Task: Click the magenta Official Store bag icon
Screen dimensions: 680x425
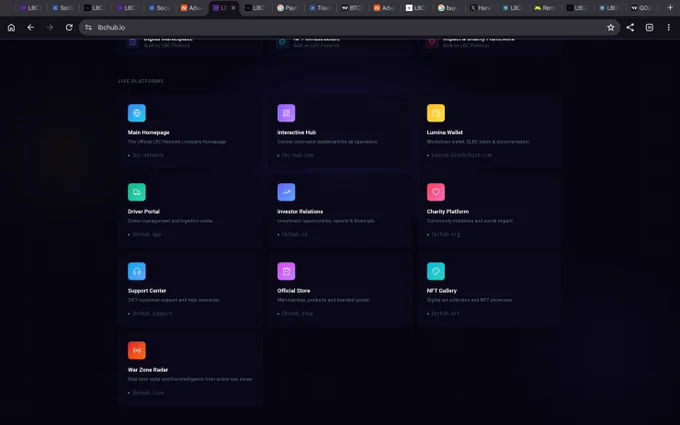Action: click(286, 271)
